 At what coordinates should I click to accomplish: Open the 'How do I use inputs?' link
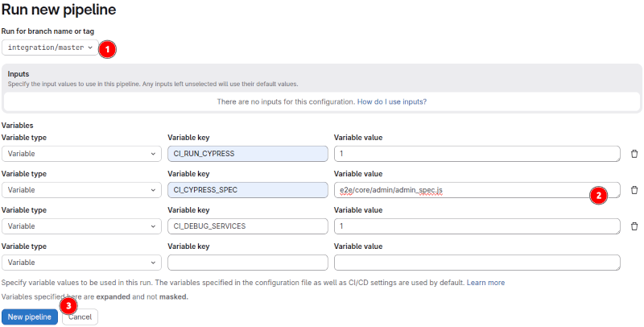(392, 101)
